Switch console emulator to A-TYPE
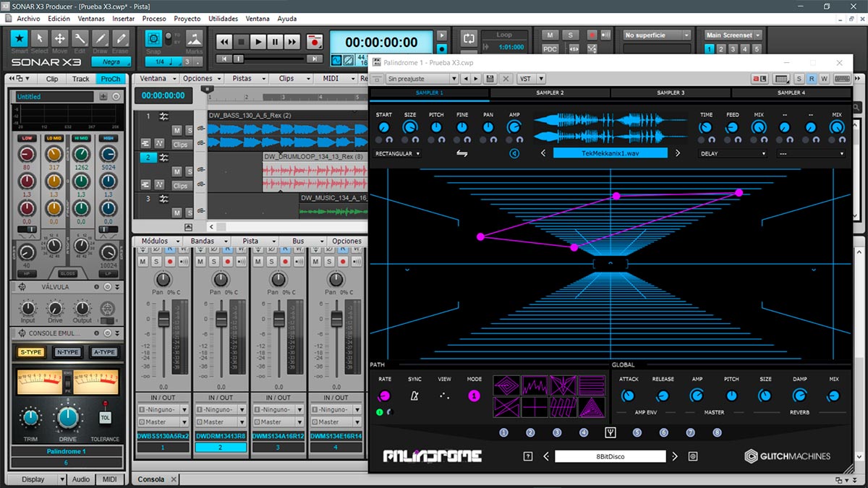 tap(103, 352)
